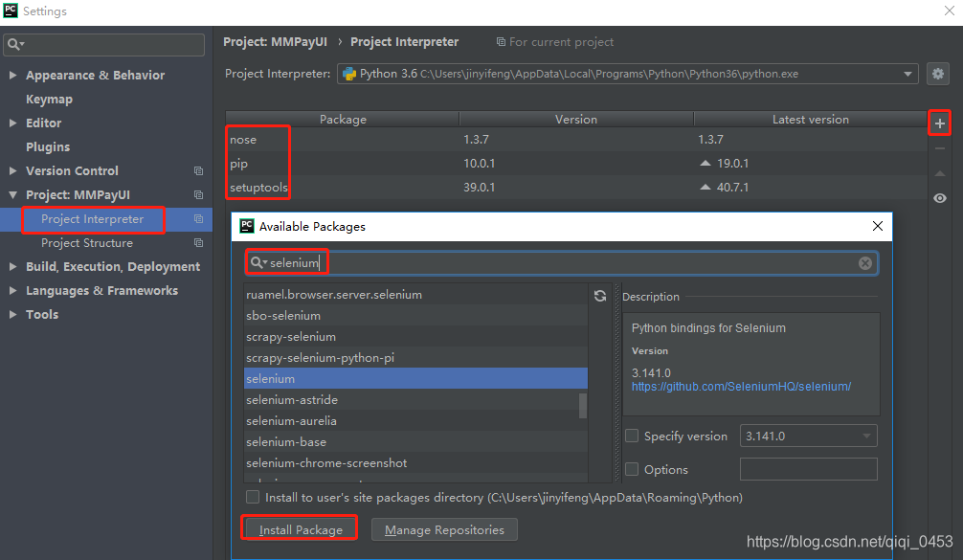
Task: Clear the selenium search text
Action: point(864,263)
